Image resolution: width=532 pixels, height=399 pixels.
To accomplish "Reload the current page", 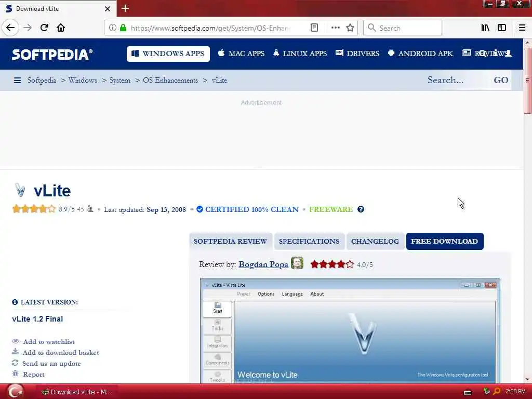I will tap(44, 28).
